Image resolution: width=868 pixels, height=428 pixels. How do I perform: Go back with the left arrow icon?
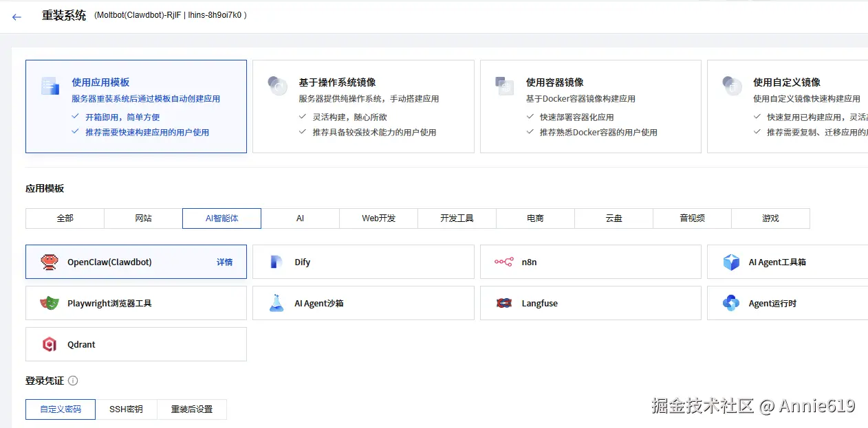tap(17, 16)
